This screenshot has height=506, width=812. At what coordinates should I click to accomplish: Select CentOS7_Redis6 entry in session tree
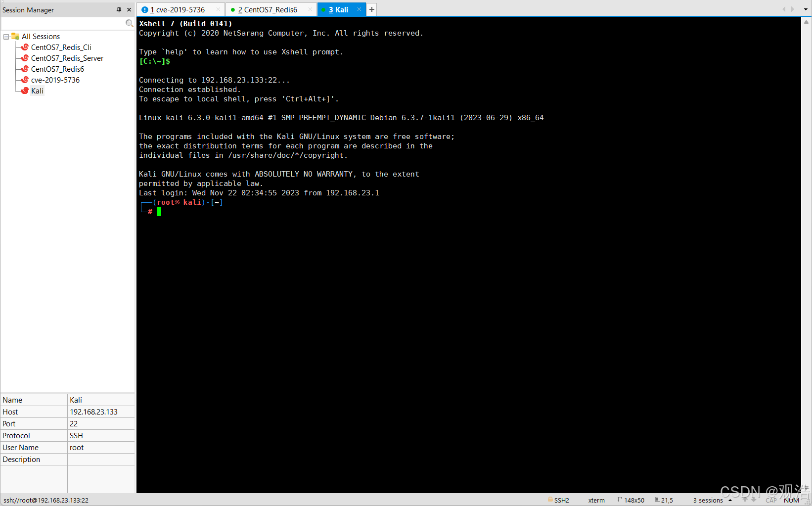coord(57,69)
